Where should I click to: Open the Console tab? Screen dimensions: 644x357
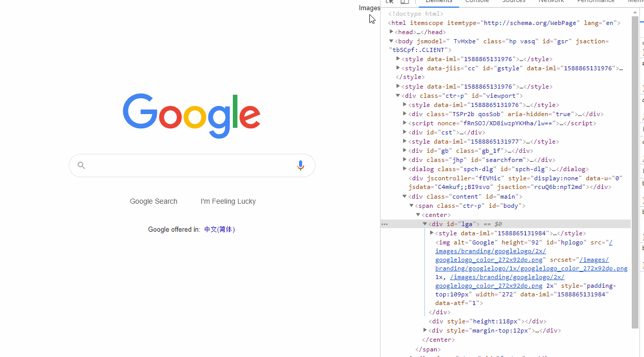(x=477, y=2)
